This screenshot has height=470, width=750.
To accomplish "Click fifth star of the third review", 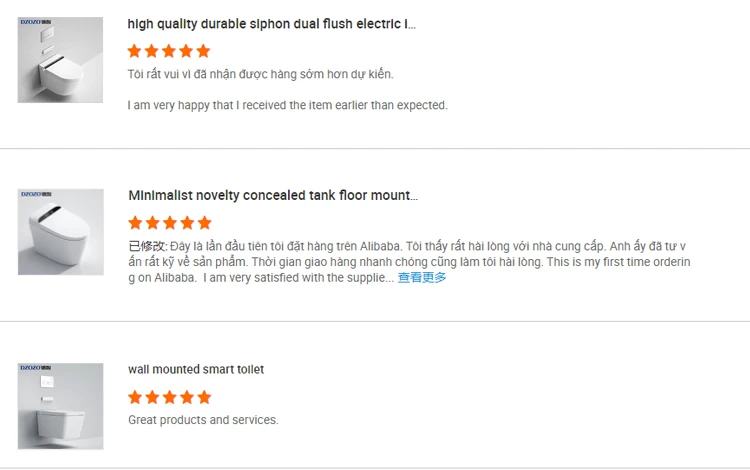I will tap(203, 397).
